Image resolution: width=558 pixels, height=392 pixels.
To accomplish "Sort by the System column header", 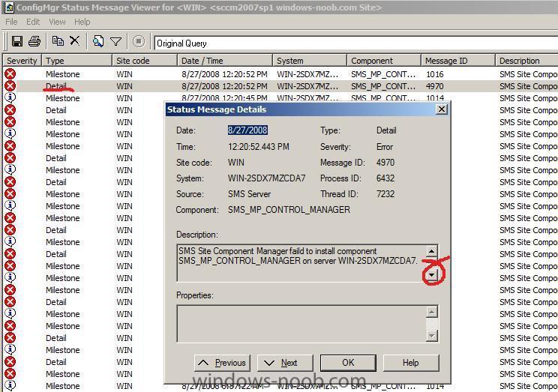I will click(310, 61).
